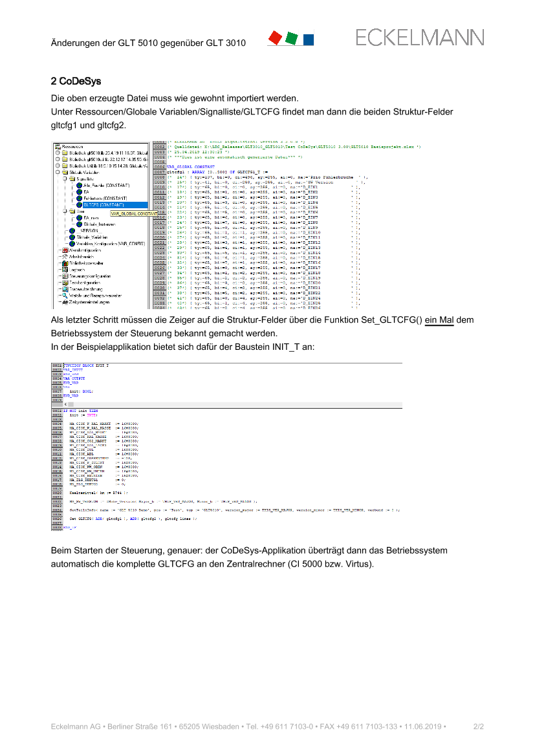This screenshot has height=756, width=535.
Task: Open the EA_man variable list
Action: tap(91, 218)
